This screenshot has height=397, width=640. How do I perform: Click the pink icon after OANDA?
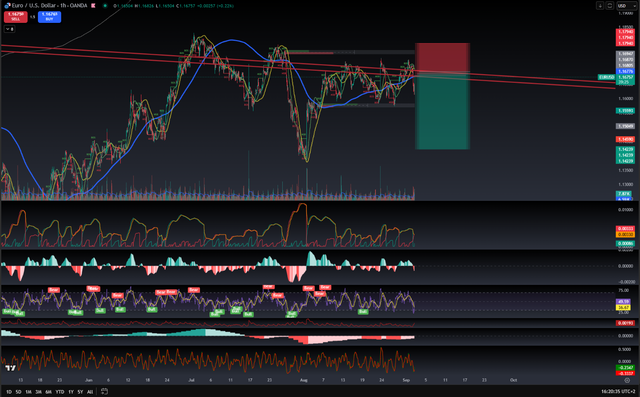pos(93,6)
